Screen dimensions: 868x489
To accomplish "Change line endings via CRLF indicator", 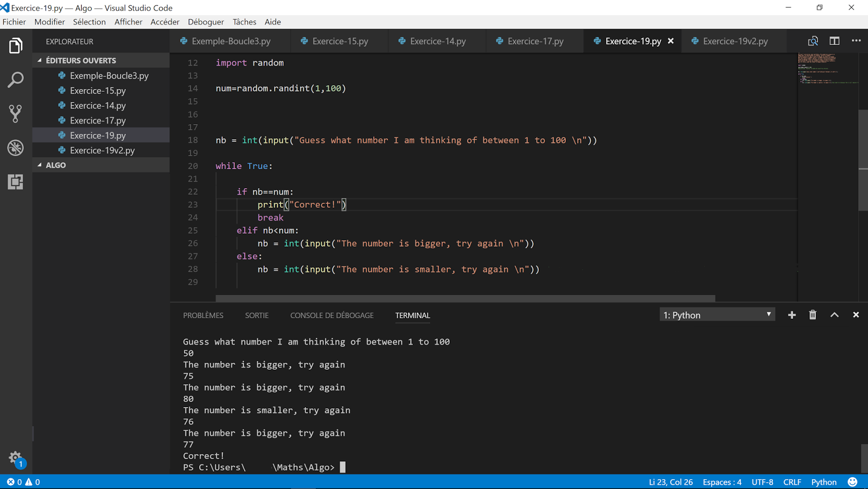I will [792, 481].
